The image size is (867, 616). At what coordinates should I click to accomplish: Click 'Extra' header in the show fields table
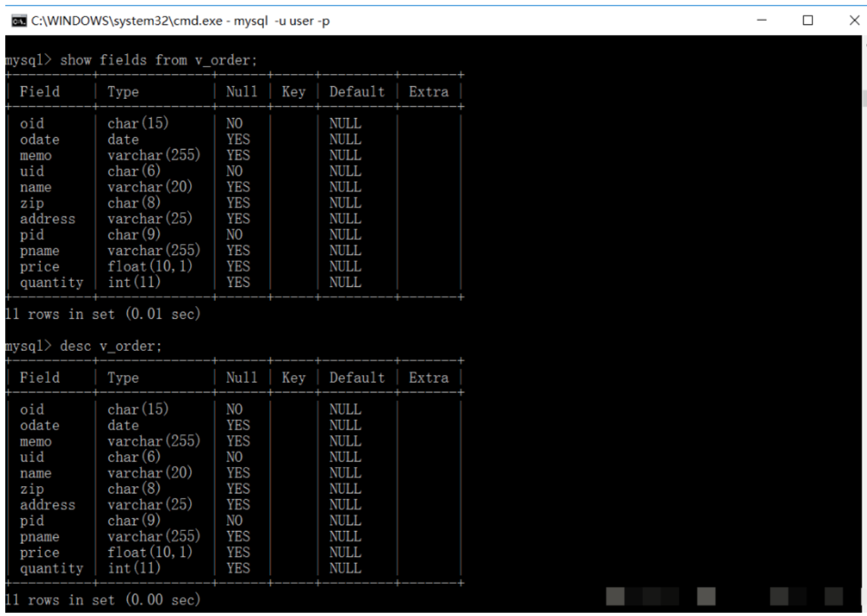[428, 92]
